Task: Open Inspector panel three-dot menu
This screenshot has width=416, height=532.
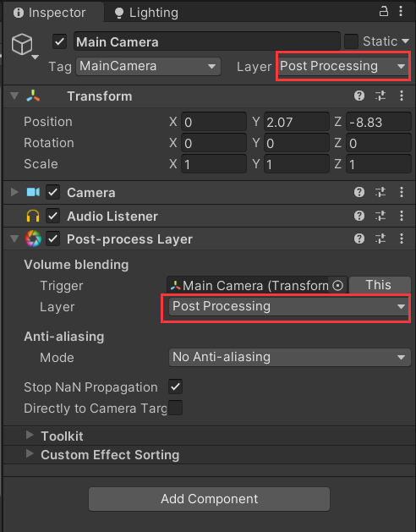Action: point(401,12)
